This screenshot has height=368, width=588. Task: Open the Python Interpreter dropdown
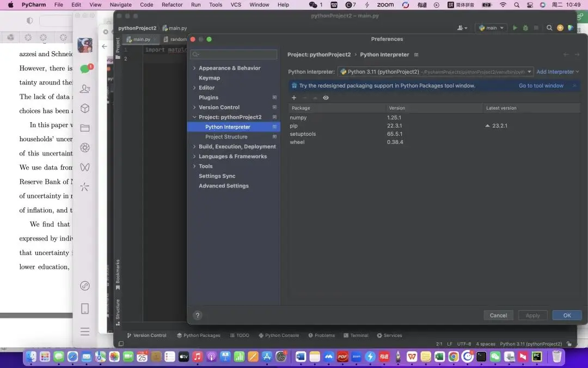pyautogui.click(x=436, y=72)
